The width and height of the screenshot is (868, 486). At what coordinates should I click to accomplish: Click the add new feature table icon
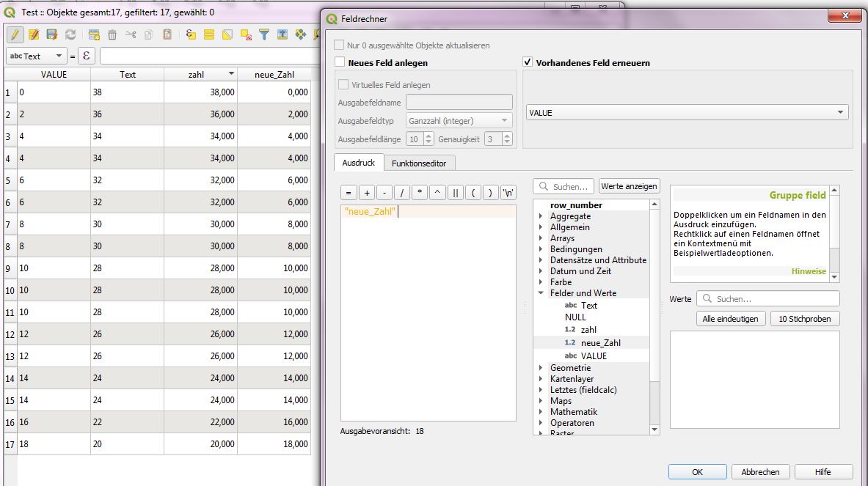(94, 34)
